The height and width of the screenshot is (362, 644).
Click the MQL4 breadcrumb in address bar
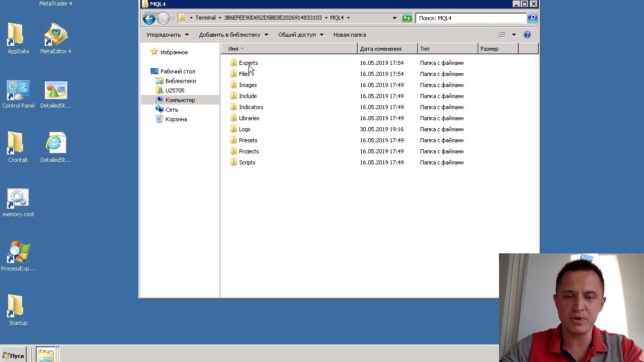point(337,18)
